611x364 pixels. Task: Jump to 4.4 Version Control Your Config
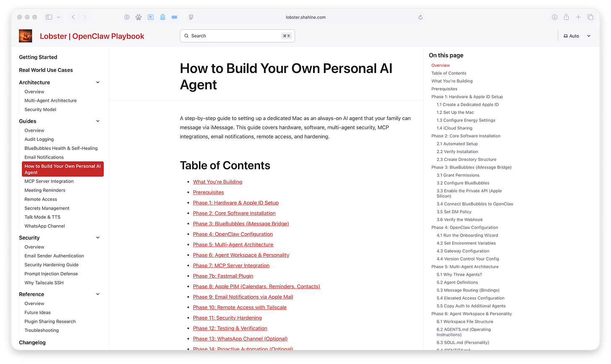pos(467,259)
